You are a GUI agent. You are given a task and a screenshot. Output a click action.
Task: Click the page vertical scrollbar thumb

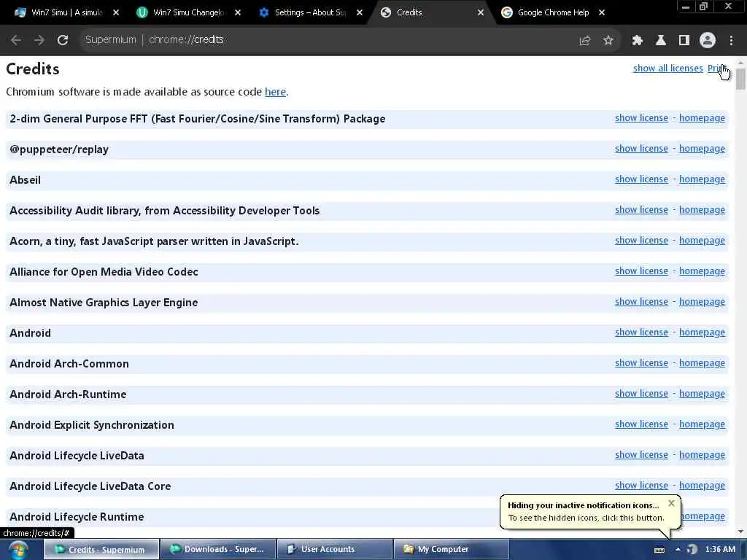click(x=740, y=79)
